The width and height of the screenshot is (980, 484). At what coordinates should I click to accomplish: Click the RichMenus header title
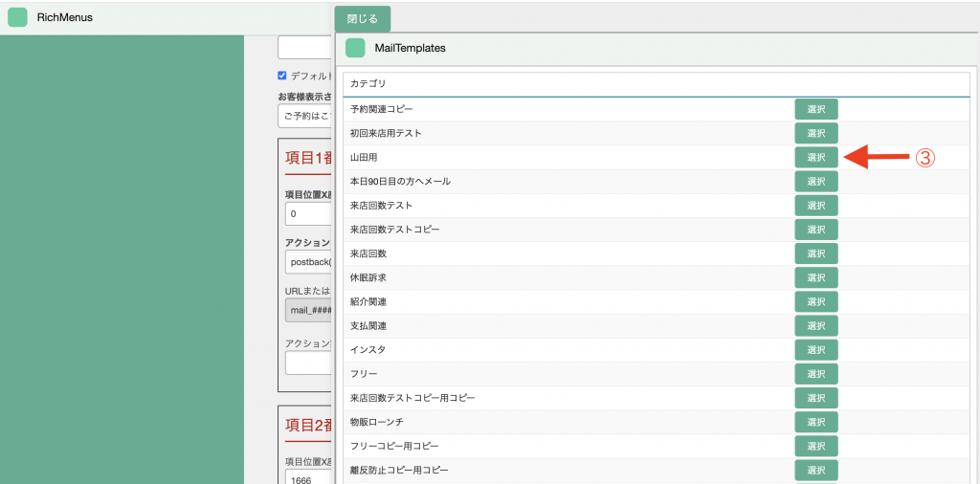(x=64, y=17)
